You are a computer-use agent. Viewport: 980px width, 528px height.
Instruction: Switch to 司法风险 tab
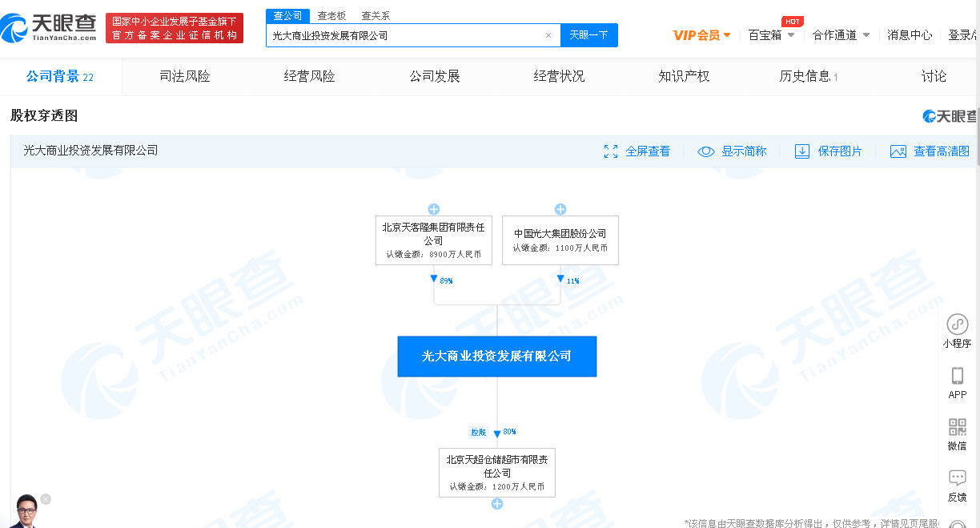tap(185, 77)
